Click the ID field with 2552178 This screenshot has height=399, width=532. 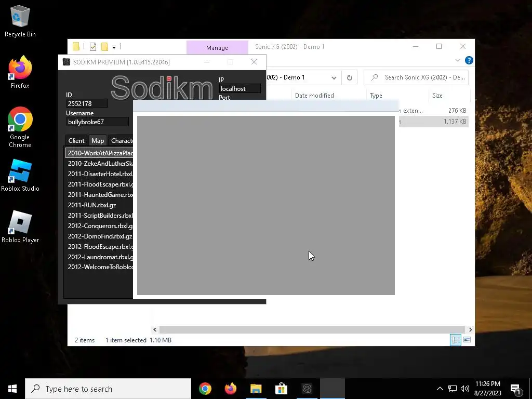(x=87, y=103)
